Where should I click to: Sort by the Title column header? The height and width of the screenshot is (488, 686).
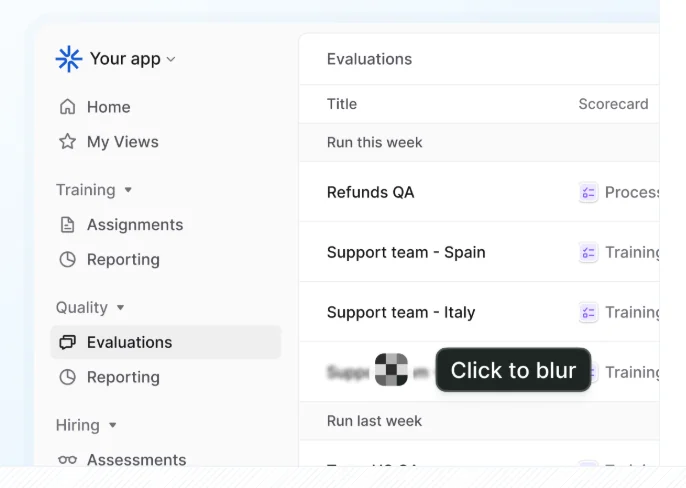coord(342,104)
